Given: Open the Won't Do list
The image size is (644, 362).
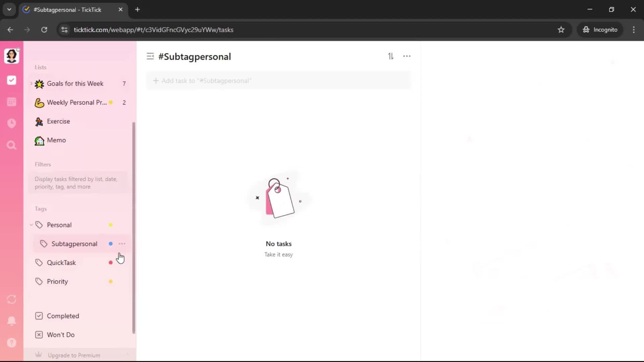Looking at the screenshot, I should pos(60,335).
